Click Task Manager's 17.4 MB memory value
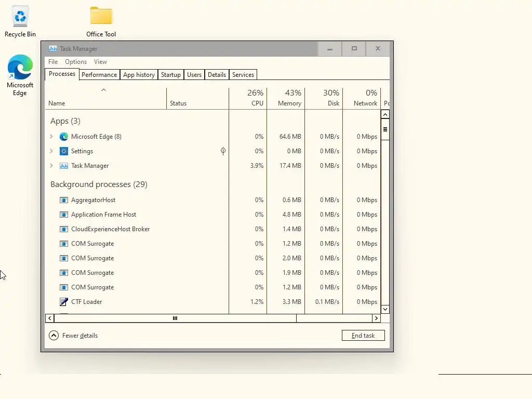Viewport: 532px width, 399px height. pos(290,166)
